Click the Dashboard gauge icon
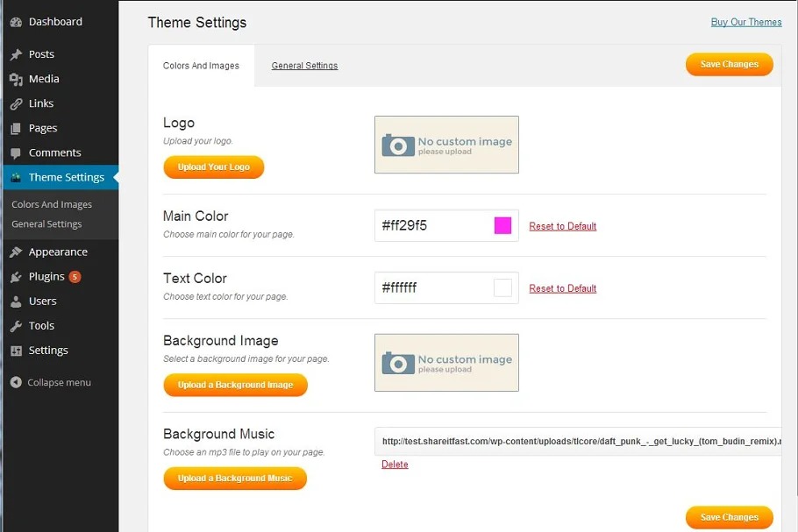 (16, 22)
